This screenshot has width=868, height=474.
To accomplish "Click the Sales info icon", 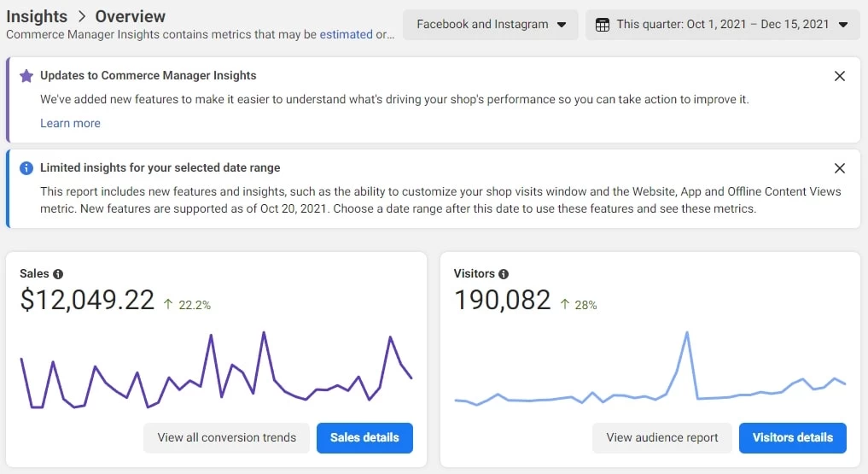I will (x=58, y=274).
